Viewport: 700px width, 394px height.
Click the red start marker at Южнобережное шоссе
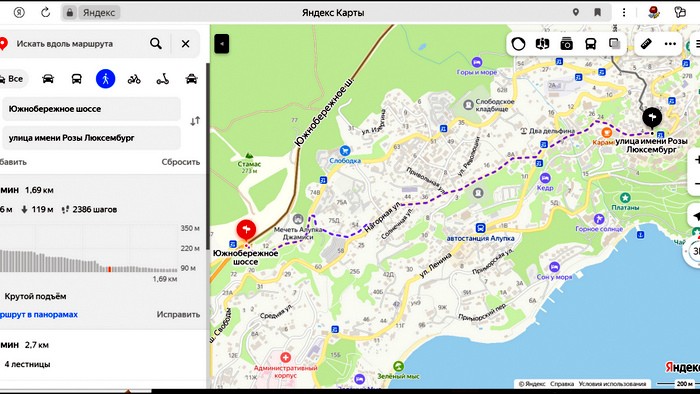coord(246,230)
